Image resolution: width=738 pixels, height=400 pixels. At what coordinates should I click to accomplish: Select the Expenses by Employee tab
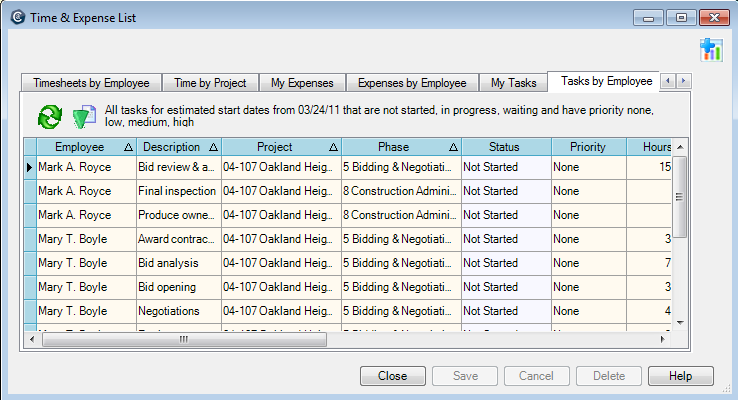tap(412, 83)
